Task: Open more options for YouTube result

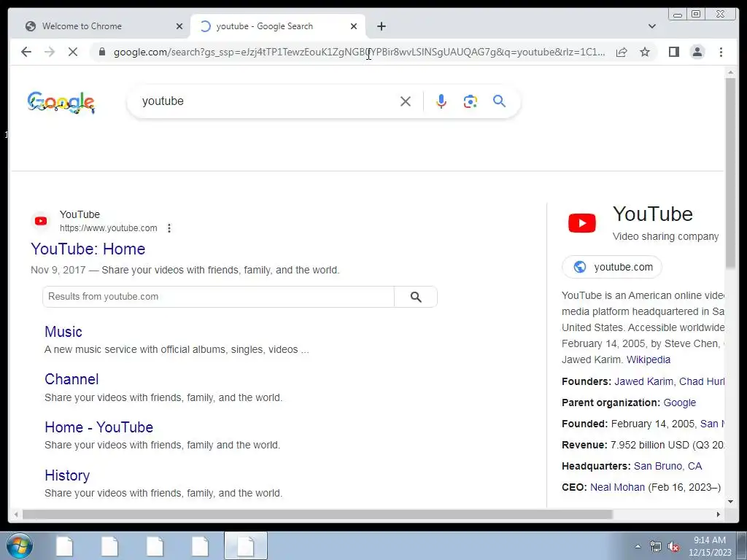Action: pyautogui.click(x=169, y=228)
